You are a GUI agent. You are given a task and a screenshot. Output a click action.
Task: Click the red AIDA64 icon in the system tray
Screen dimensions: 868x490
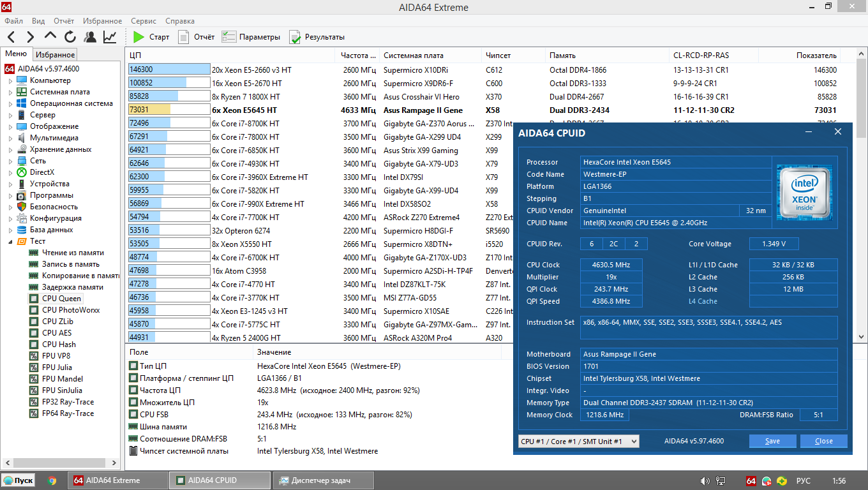[x=751, y=480]
